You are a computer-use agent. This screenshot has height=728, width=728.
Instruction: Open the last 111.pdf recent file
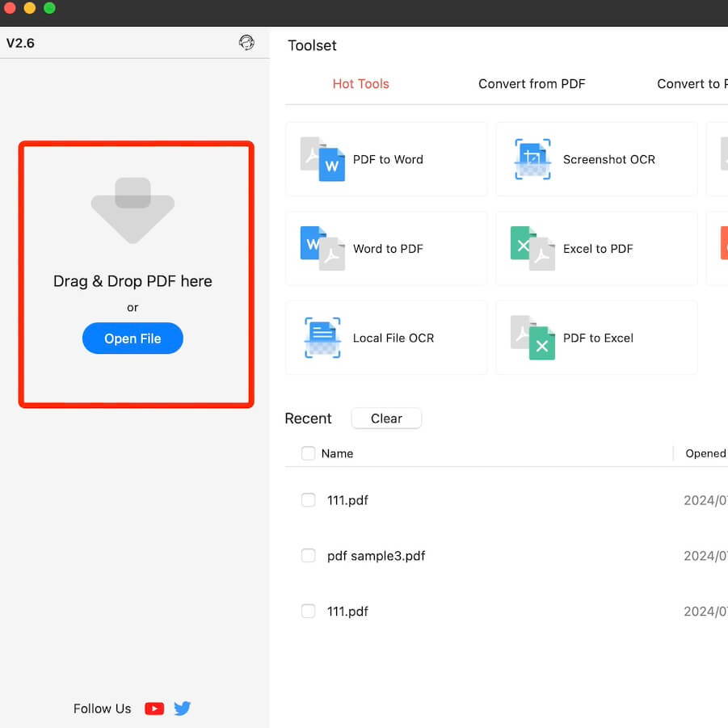pyautogui.click(x=347, y=612)
